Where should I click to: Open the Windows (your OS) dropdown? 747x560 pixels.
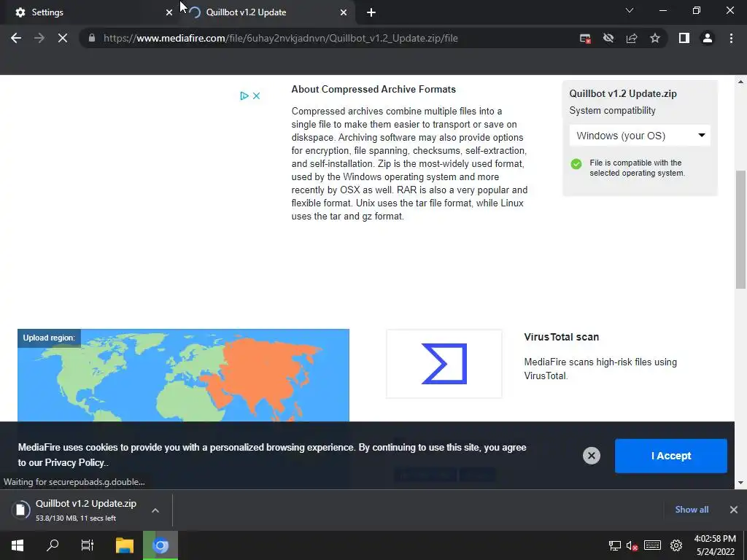(640, 136)
